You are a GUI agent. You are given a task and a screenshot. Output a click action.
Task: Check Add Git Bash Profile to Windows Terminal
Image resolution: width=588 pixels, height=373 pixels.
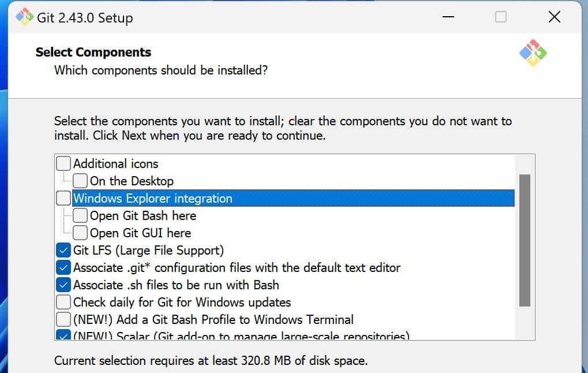[x=63, y=319]
